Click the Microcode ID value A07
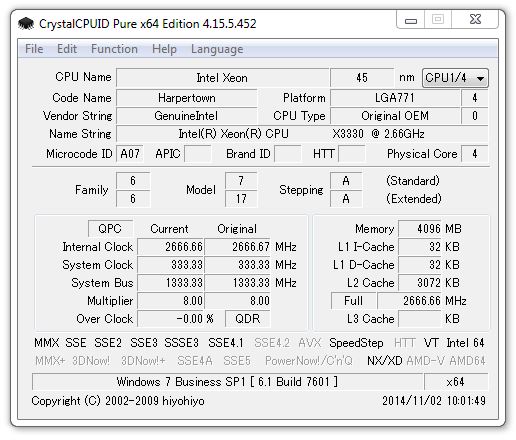The width and height of the screenshot is (516, 440). [x=130, y=154]
